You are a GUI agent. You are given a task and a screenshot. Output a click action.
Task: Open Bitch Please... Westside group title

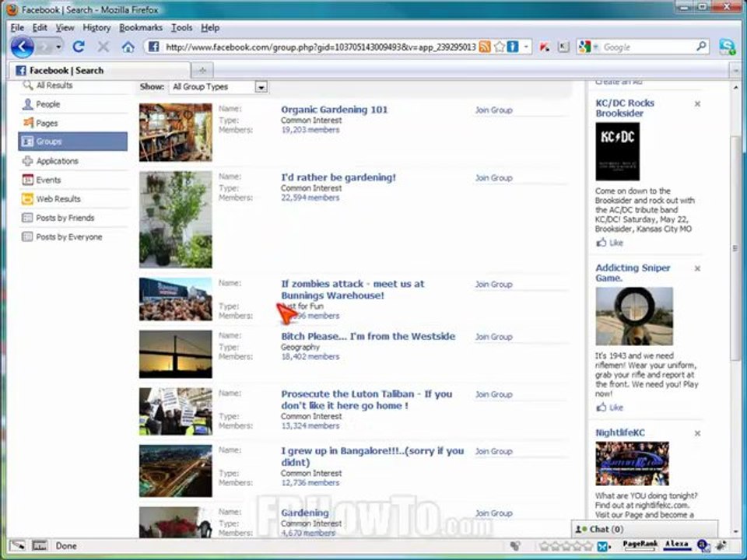point(368,336)
